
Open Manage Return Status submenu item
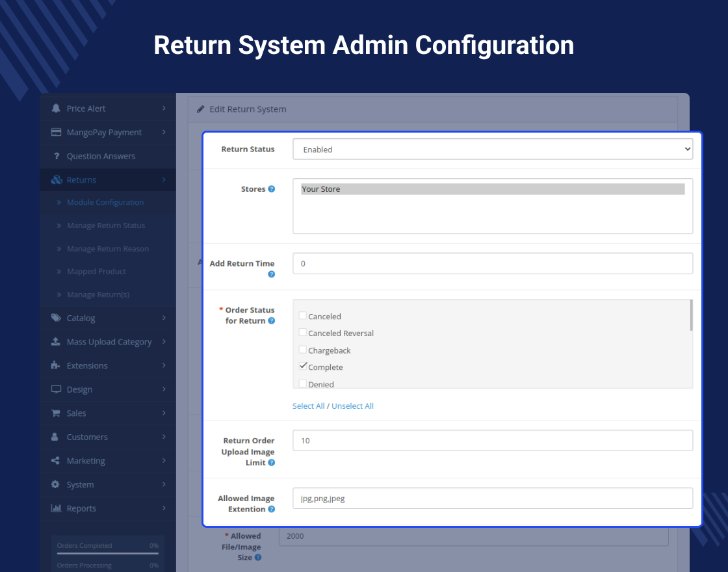pos(106,226)
